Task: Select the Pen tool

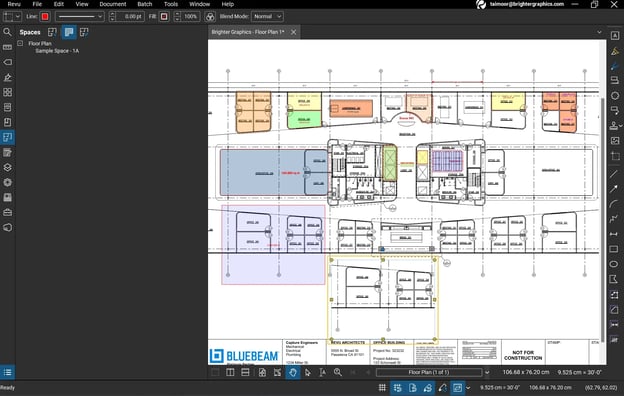Action: pos(615,66)
